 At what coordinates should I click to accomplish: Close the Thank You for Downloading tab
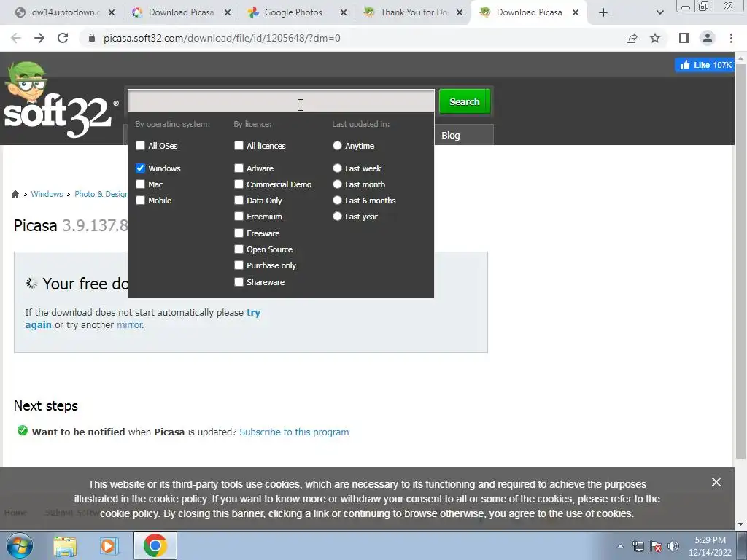460,12
